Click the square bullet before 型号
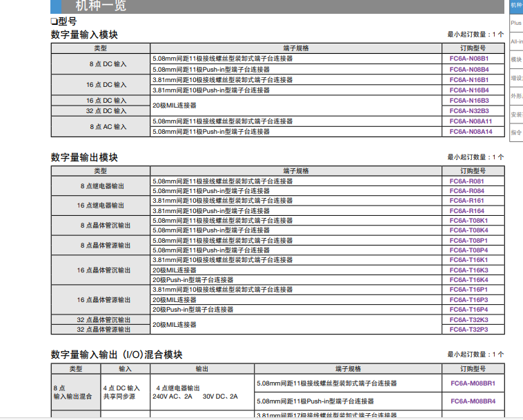Viewport: 523px width, 420px height. point(55,22)
